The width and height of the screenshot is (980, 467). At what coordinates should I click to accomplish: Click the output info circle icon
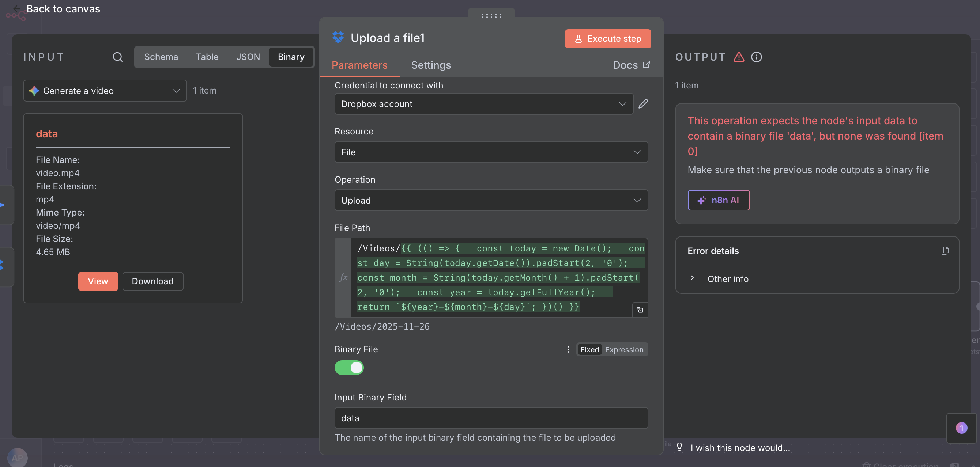pos(756,57)
